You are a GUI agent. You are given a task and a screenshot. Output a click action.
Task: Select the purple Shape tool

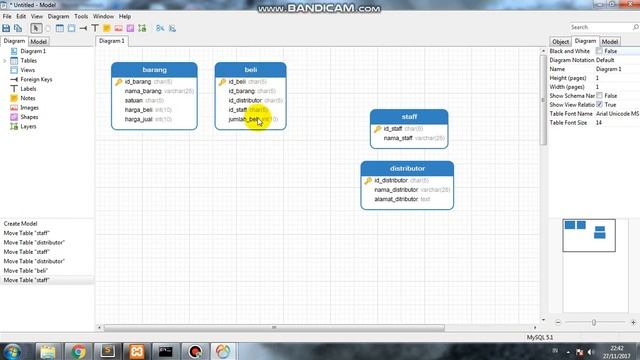point(130,28)
